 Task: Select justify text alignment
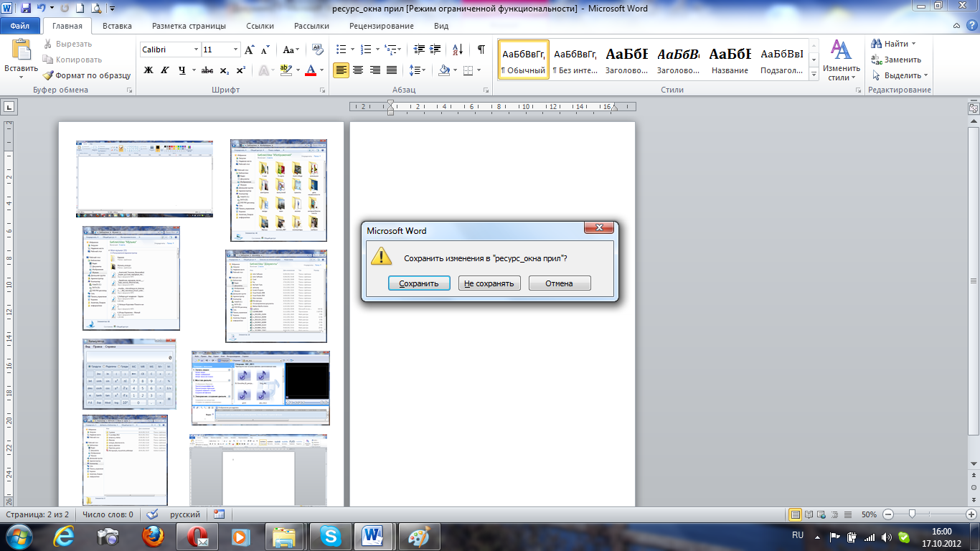392,70
